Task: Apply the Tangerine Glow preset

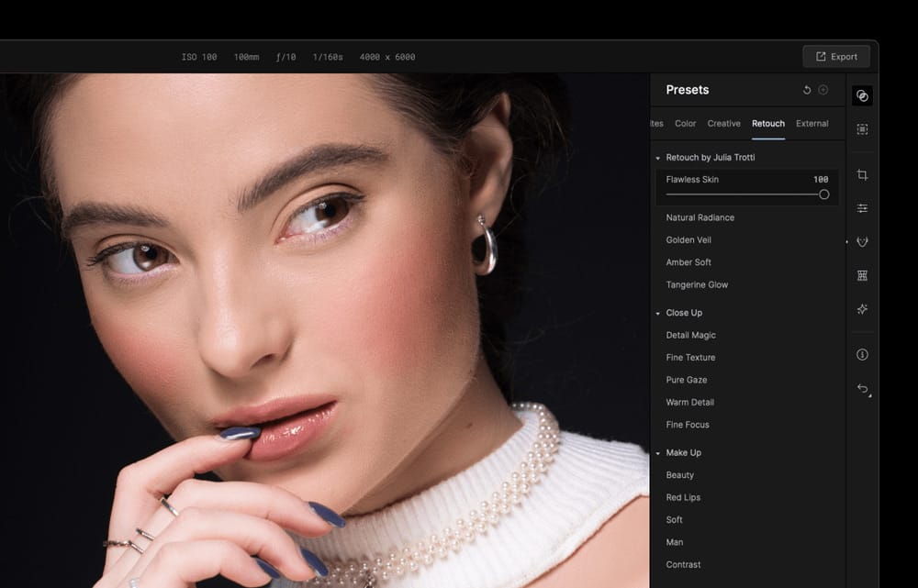Action: (x=697, y=285)
